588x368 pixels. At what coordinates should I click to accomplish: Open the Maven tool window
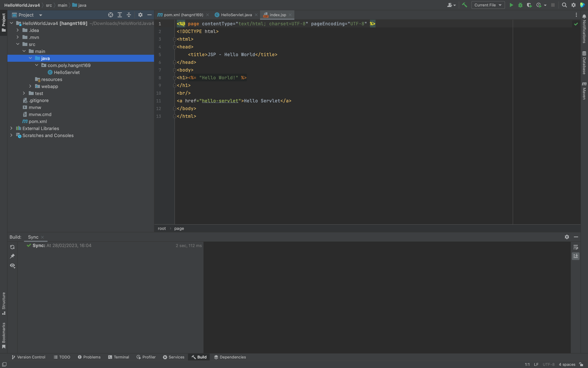(x=584, y=91)
